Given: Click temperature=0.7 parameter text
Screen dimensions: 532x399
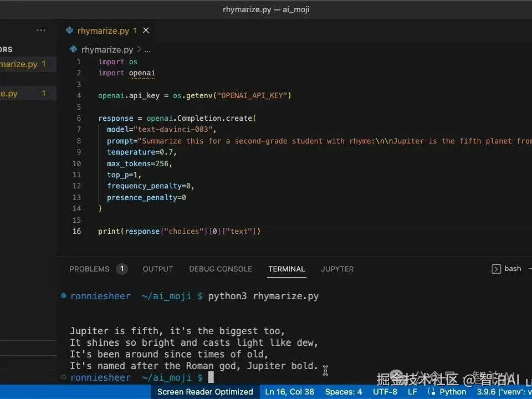Looking at the screenshot, I should [x=141, y=152].
